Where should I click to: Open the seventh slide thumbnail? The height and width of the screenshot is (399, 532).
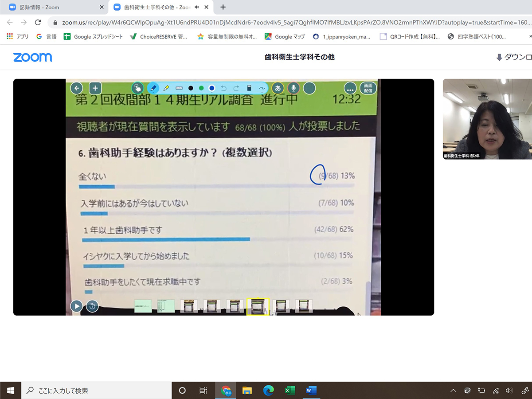pyautogui.click(x=281, y=306)
